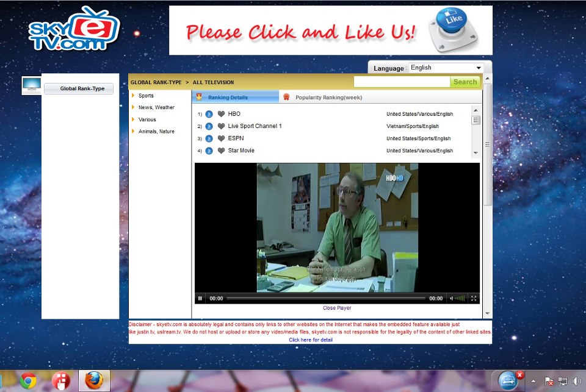The image size is (586, 392).
Task: Select the ESPN channel name
Action: (x=236, y=138)
